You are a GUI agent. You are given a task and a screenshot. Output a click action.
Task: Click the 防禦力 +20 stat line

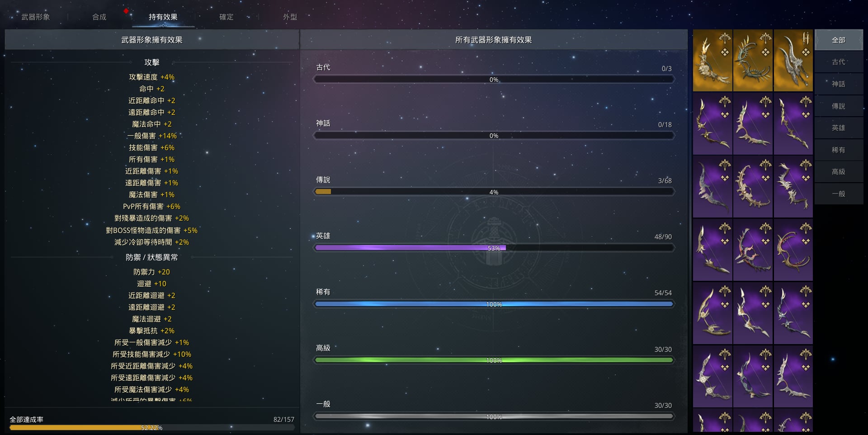pyautogui.click(x=152, y=272)
